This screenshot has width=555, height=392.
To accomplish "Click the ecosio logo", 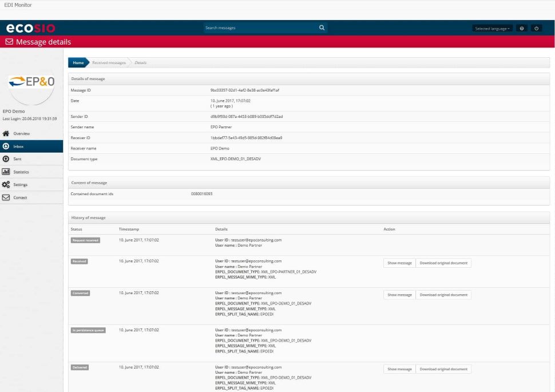I will click(x=30, y=28).
